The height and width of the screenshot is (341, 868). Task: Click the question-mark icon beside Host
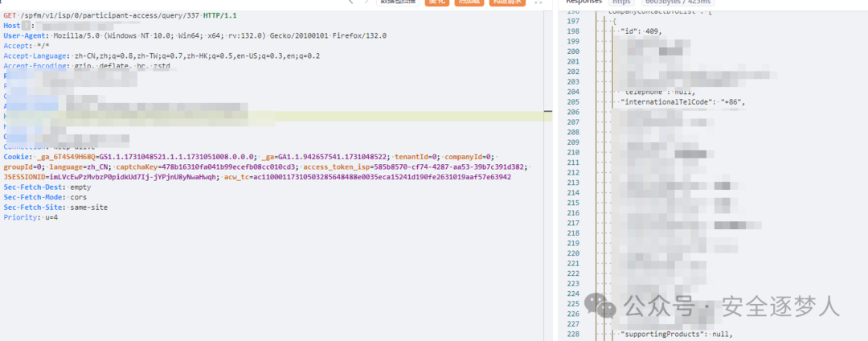(25, 26)
